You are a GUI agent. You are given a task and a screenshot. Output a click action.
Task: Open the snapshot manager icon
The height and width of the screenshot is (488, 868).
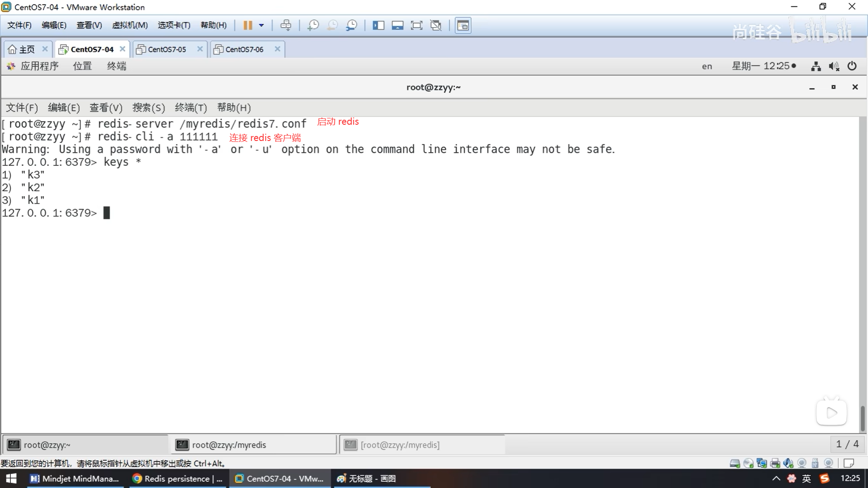[x=351, y=25]
